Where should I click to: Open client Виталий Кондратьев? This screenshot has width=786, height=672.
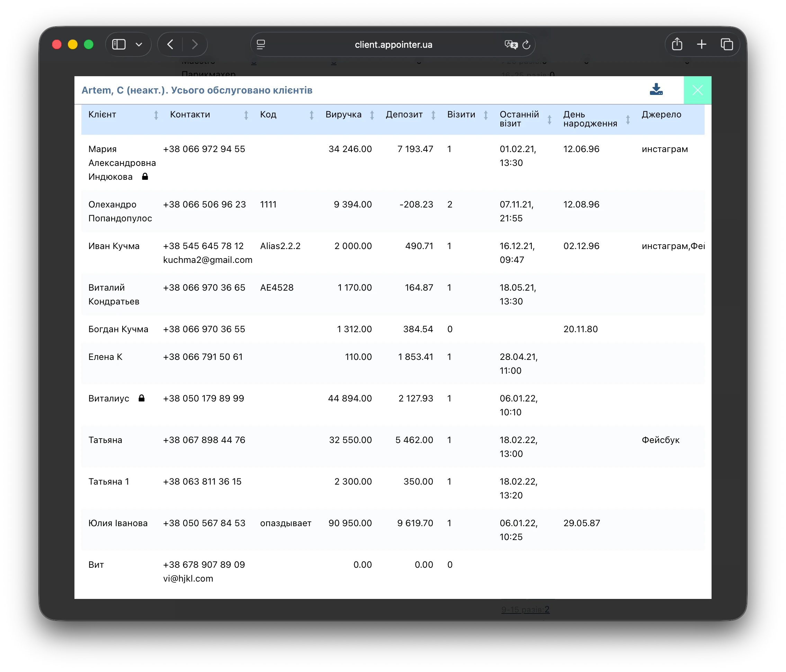click(114, 294)
